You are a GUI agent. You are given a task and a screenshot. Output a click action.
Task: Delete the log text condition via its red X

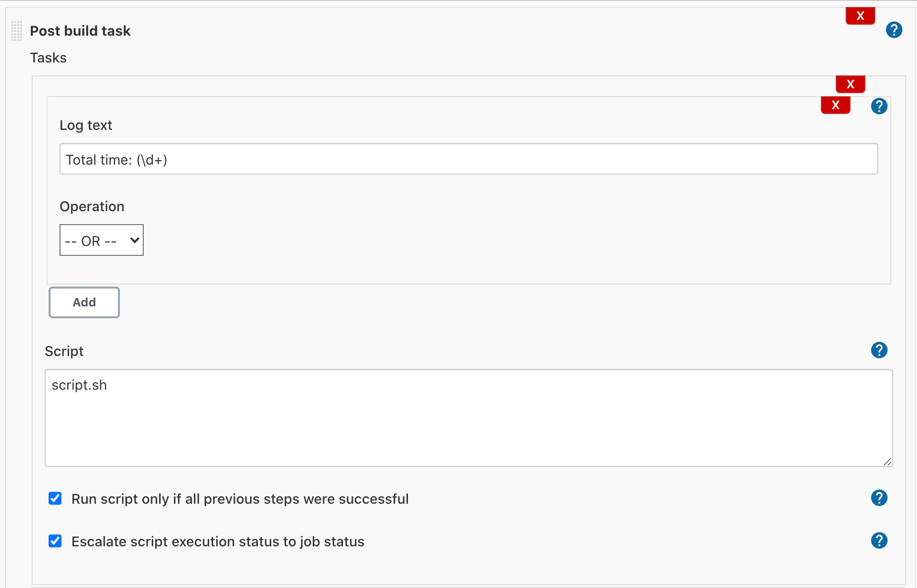835,105
